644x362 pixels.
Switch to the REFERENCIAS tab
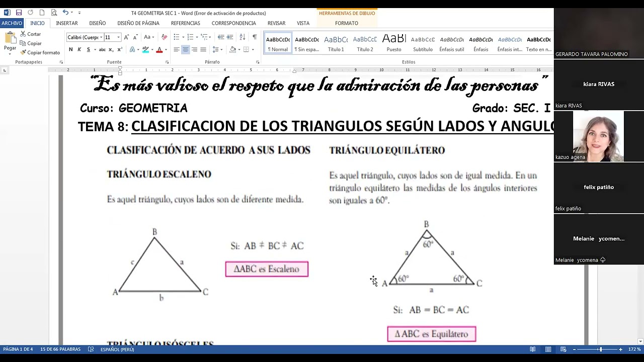(186, 23)
